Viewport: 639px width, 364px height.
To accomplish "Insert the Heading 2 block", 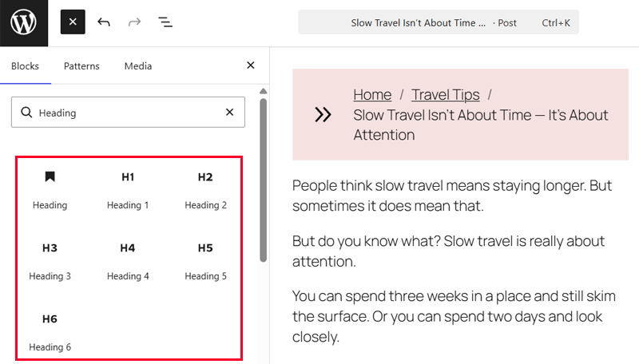I will pos(205,189).
